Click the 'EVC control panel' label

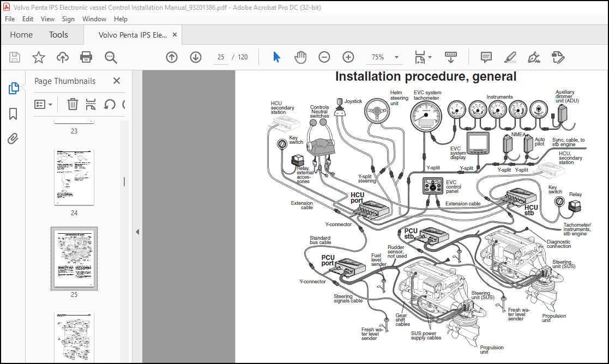pyautogui.click(x=453, y=187)
